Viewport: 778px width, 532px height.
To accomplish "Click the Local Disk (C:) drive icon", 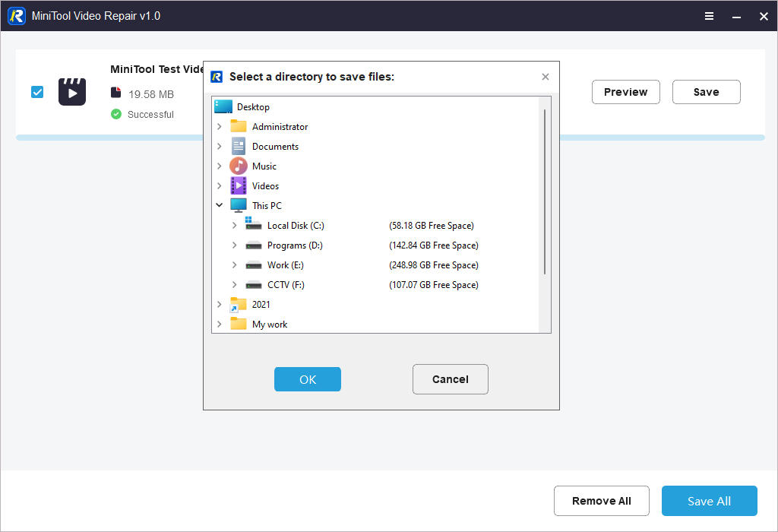I will [x=253, y=224].
